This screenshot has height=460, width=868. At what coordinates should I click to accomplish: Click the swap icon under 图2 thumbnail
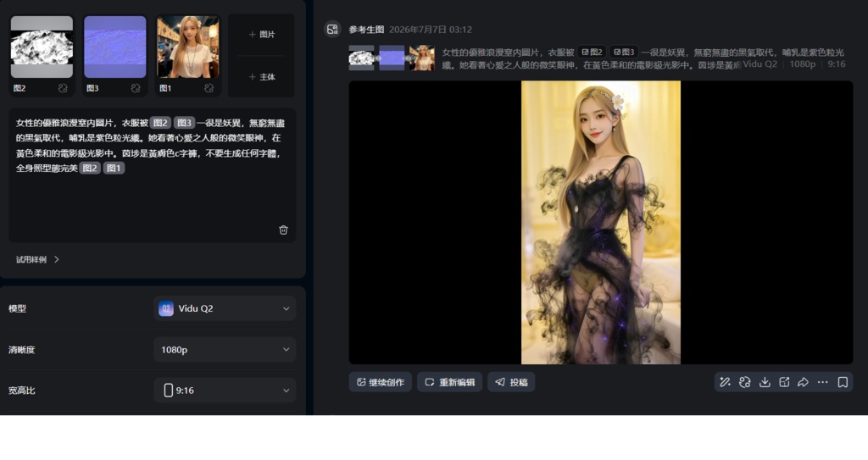pos(63,88)
